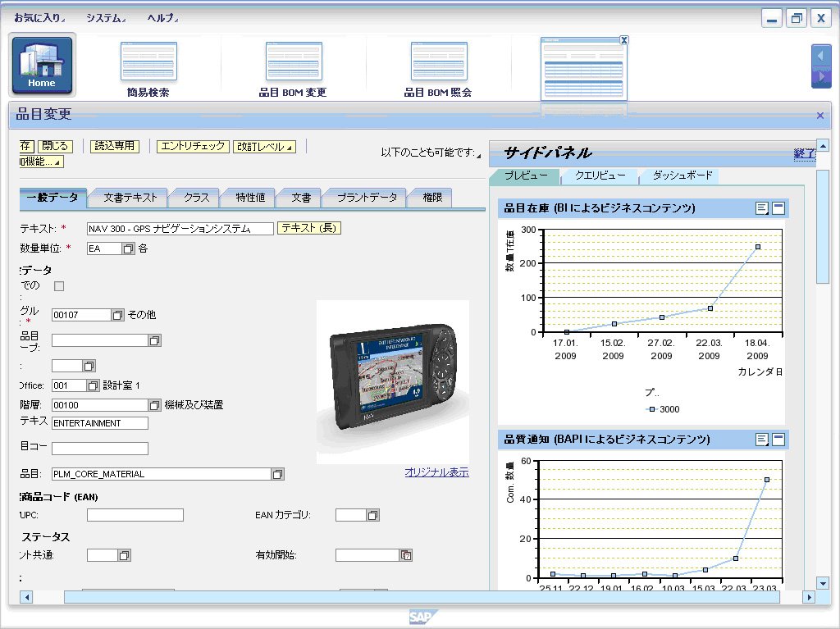Open the お気に入り menu
Image resolution: width=840 pixels, height=629 pixels.
coord(39,18)
